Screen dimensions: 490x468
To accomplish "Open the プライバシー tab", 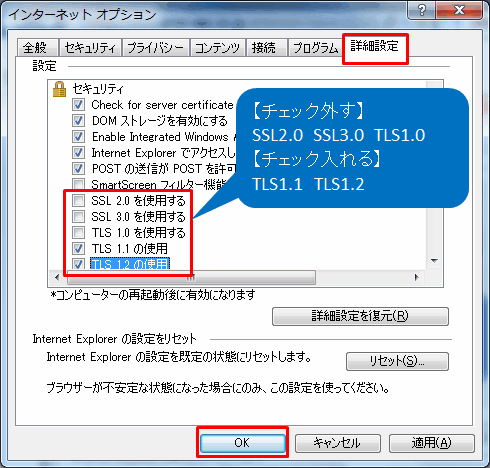I will pos(156,48).
